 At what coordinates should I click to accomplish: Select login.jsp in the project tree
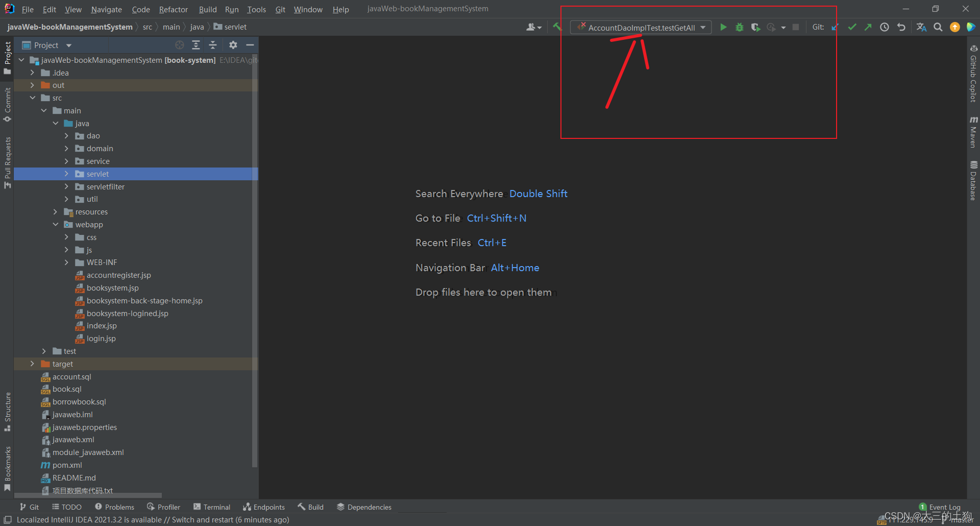coord(101,338)
